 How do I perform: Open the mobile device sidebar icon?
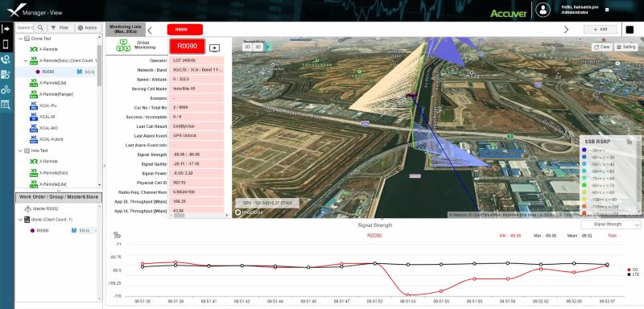(x=6, y=44)
